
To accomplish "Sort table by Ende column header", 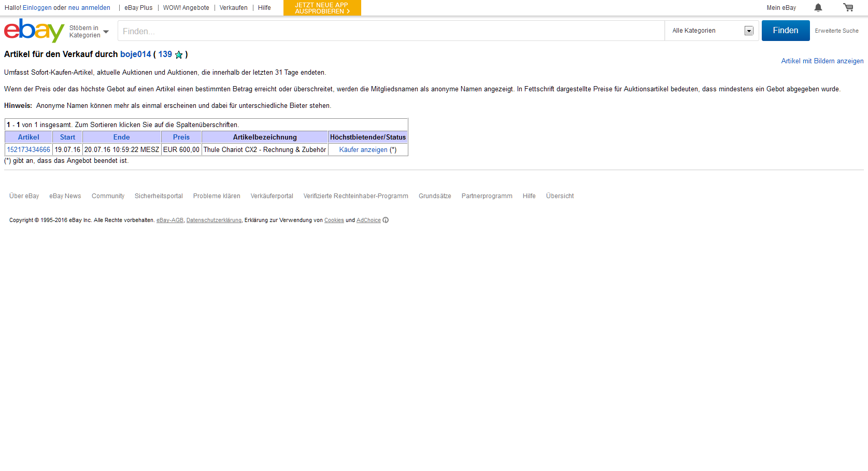I will pos(121,137).
